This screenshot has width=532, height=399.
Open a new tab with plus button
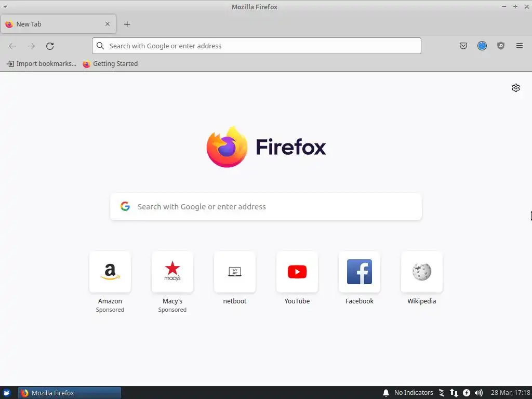tap(127, 24)
